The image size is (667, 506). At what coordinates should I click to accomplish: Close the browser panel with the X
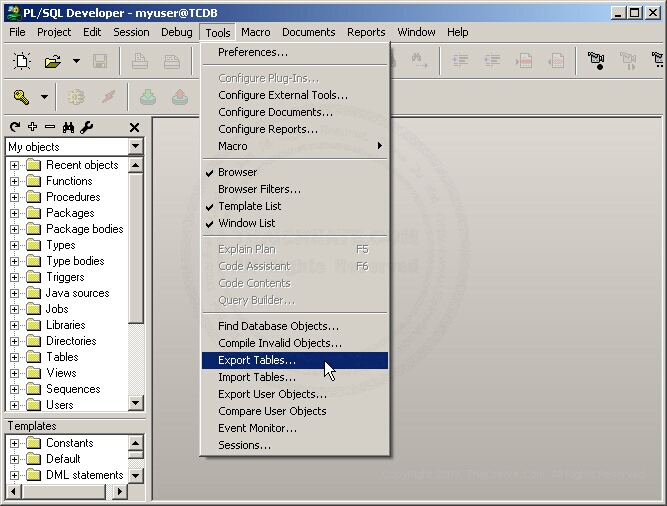click(135, 127)
